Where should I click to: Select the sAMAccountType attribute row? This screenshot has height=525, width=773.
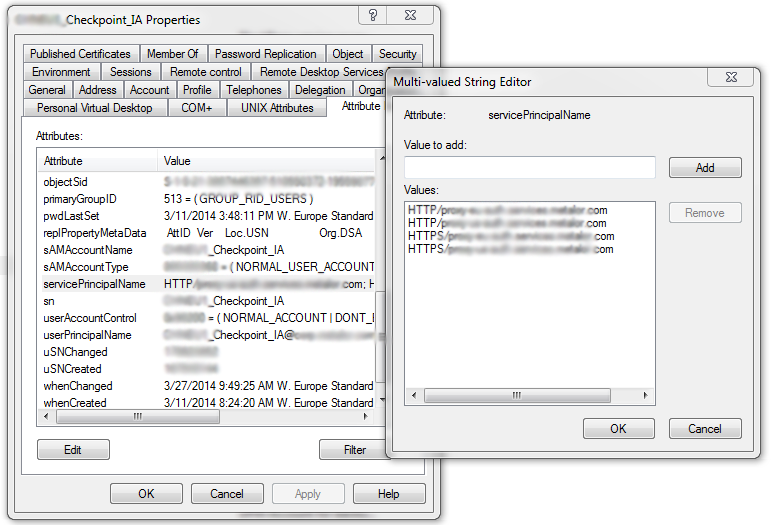[207, 267]
